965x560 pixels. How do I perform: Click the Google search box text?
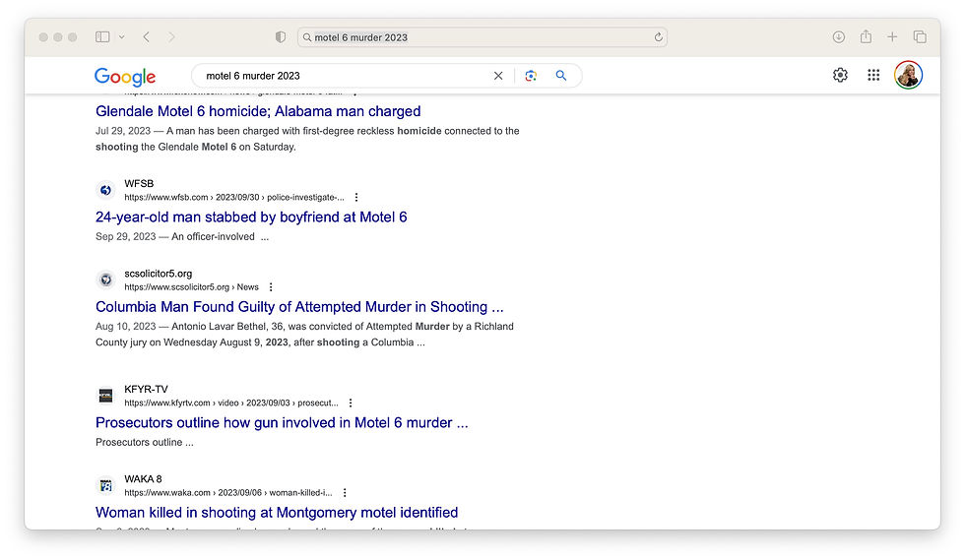coord(253,76)
